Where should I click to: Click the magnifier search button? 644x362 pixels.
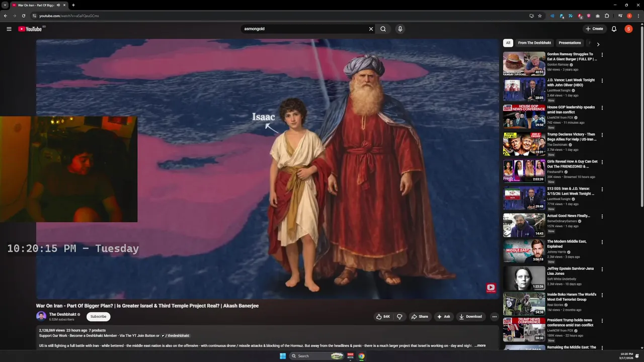click(x=383, y=29)
